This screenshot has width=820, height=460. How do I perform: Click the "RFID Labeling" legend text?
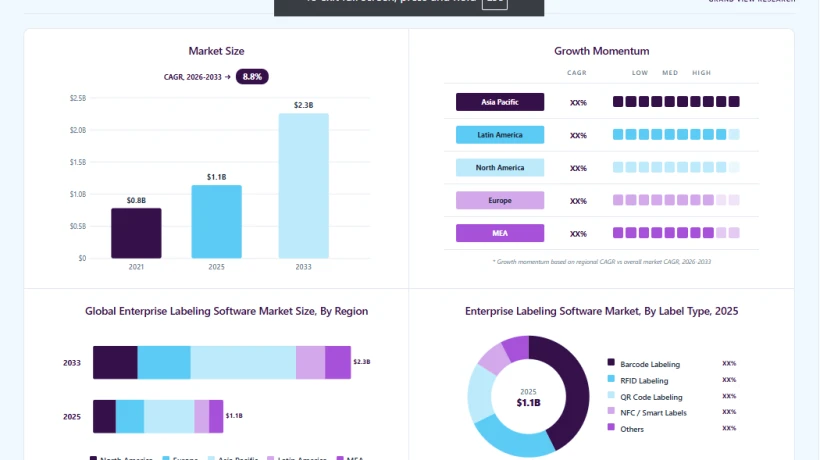coord(644,381)
